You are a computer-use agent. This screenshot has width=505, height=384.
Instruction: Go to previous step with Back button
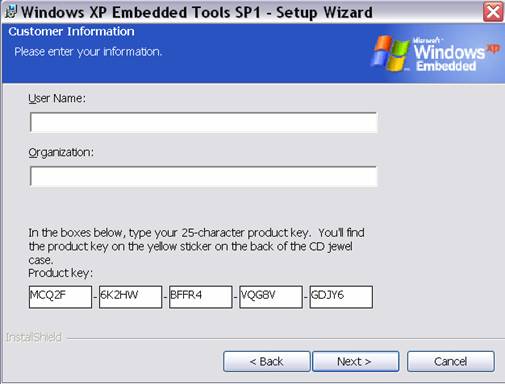[267, 361]
